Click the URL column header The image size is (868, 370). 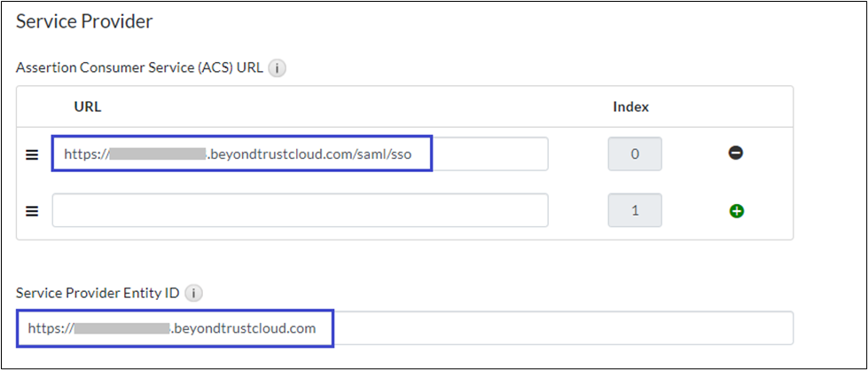point(88,106)
